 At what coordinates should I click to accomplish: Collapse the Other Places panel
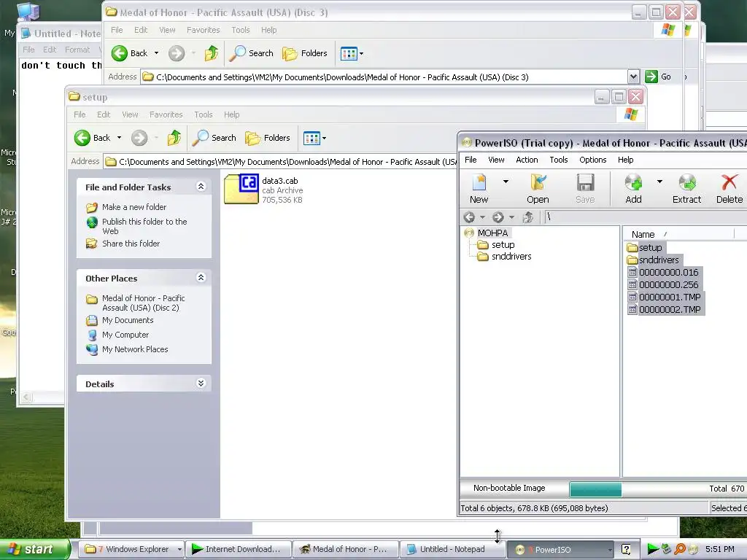(201, 278)
